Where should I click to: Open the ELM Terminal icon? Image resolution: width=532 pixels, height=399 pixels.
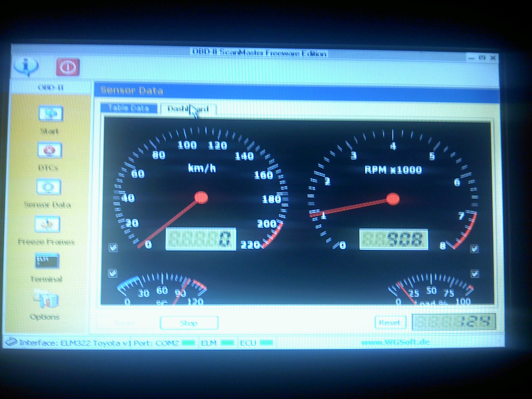click(x=47, y=261)
